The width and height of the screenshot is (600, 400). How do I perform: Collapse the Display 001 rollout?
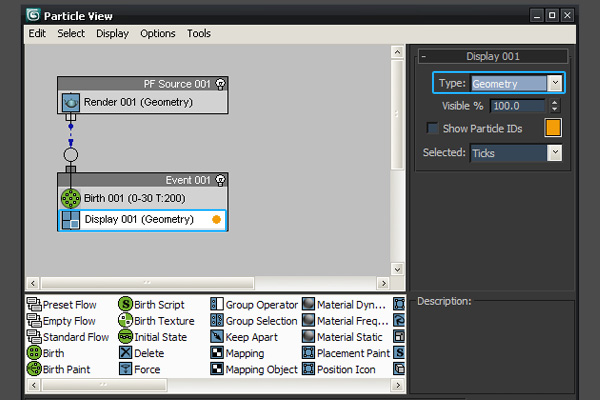coord(425,57)
